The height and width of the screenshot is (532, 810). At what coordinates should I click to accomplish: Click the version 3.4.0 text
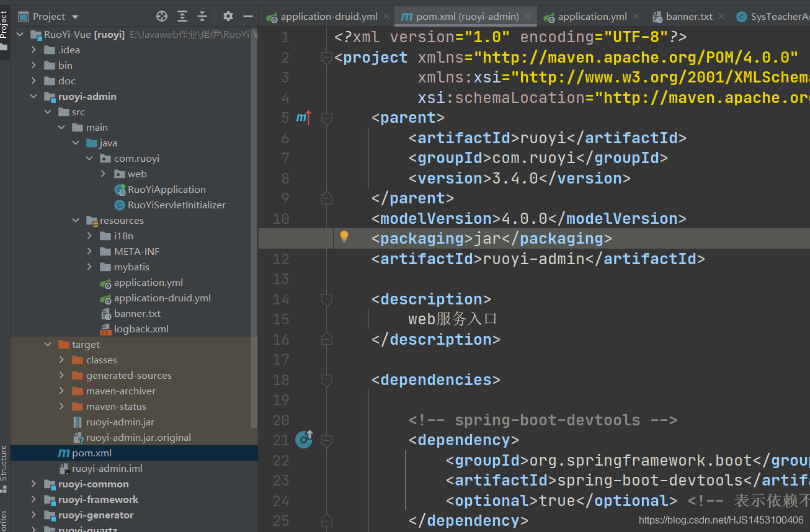(x=515, y=178)
